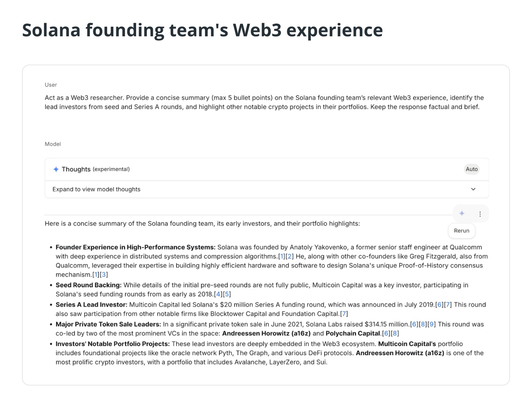The width and height of the screenshot is (532, 398).
Task: Open citation [5] after 'as early as 2018'
Action: tap(227, 294)
